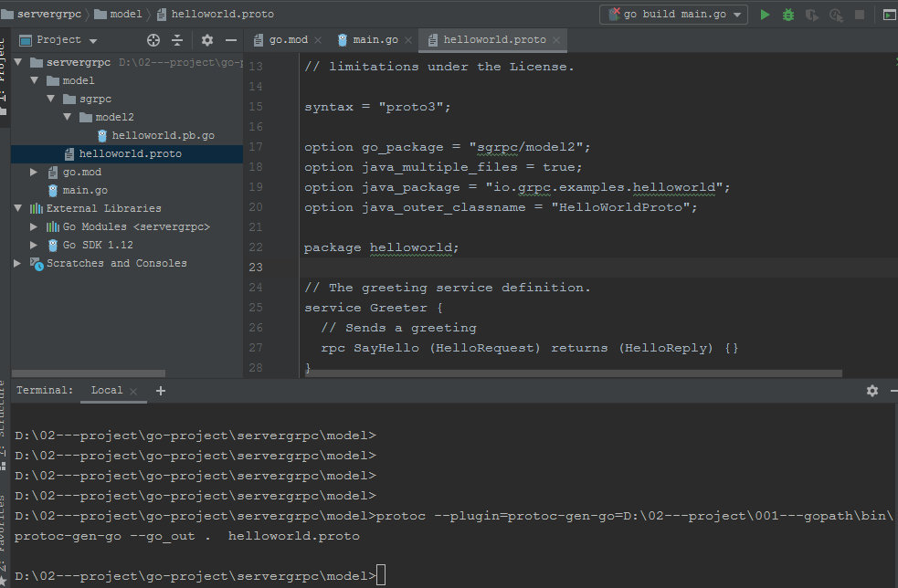Start debugging with the Debug bug icon

tap(787, 15)
